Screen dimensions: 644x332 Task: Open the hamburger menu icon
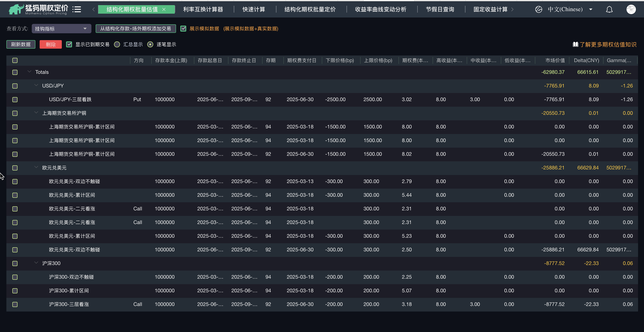tap(77, 10)
